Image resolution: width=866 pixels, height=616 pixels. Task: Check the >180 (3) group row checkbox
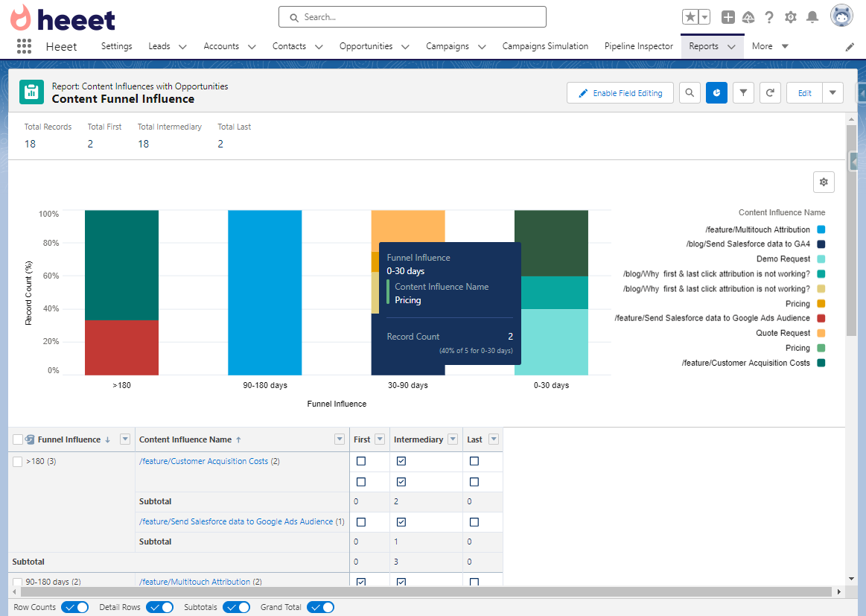point(18,461)
